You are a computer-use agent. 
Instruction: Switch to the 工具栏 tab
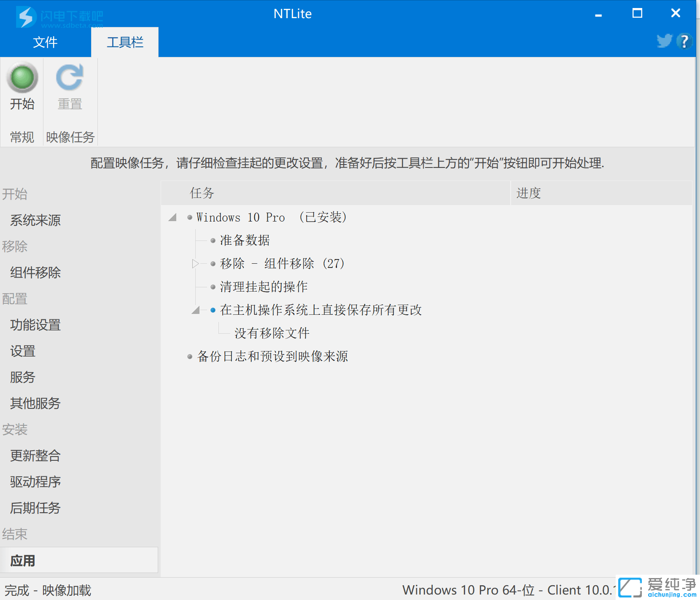click(x=124, y=42)
